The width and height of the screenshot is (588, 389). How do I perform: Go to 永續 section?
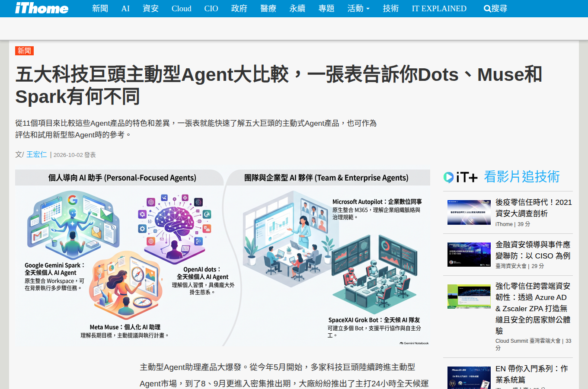297,8
